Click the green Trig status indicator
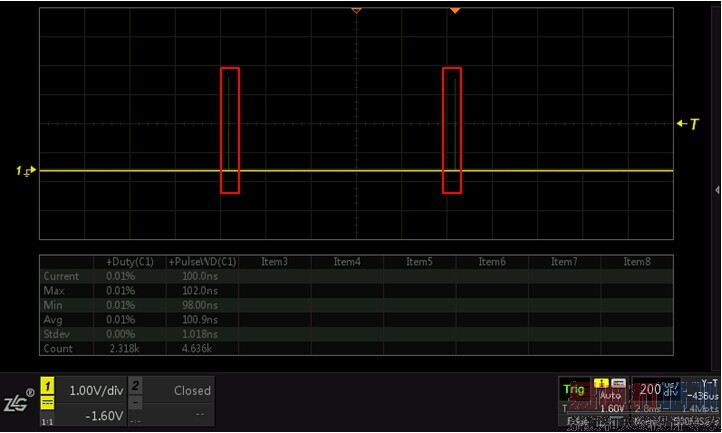722x433 pixels. [x=574, y=390]
